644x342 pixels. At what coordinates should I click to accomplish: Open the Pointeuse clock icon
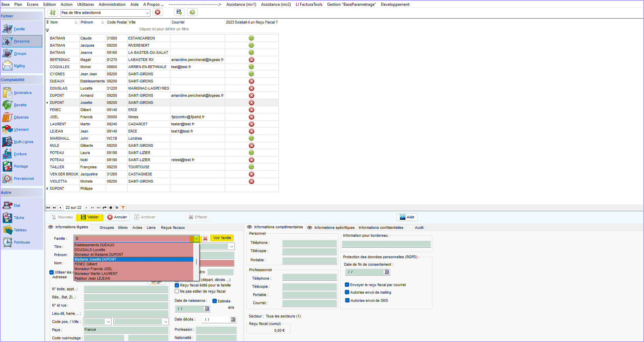[7, 242]
